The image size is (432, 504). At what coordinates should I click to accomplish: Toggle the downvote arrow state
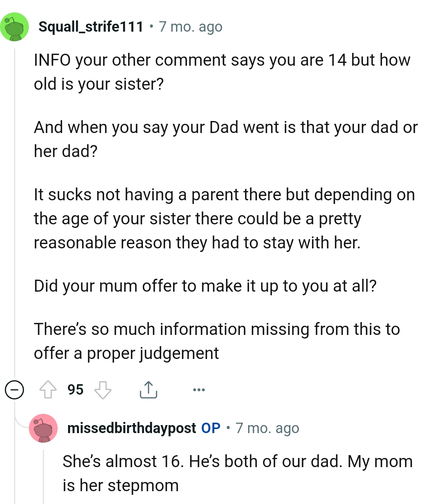tap(103, 389)
